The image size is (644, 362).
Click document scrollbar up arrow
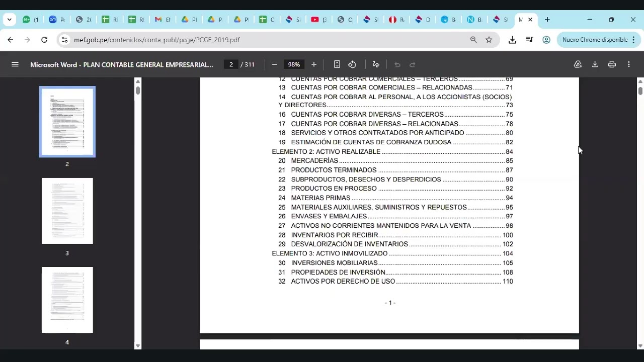pyautogui.click(x=640, y=81)
